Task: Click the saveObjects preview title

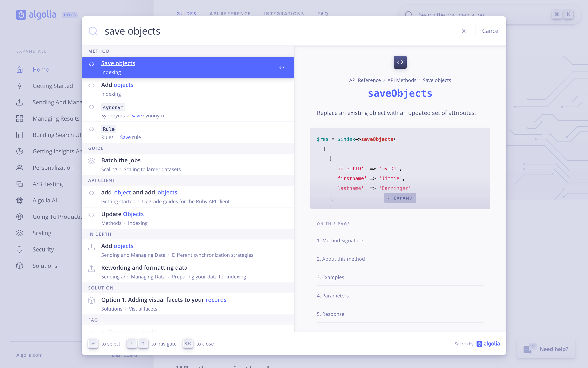Action: 400,93
